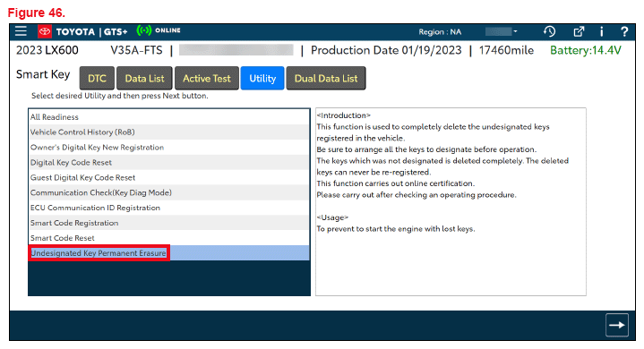
Task: Click the open-in-new-window icon
Action: pos(579,31)
